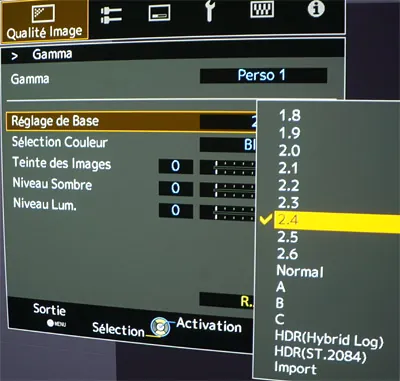Screen dimensions: 400x381
Task: Open the Sélection Couleur value box
Action: [228, 145]
